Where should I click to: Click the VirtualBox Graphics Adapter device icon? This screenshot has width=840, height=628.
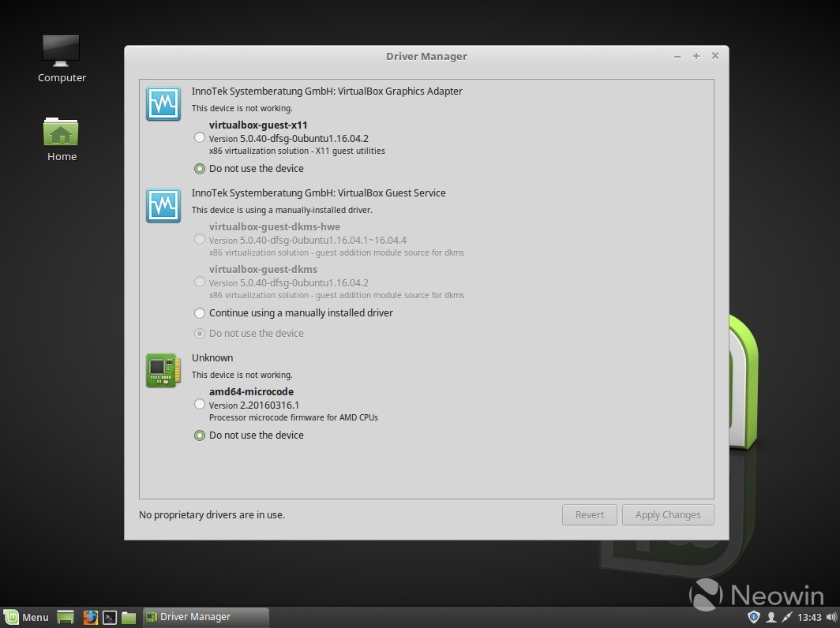click(163, 103)
